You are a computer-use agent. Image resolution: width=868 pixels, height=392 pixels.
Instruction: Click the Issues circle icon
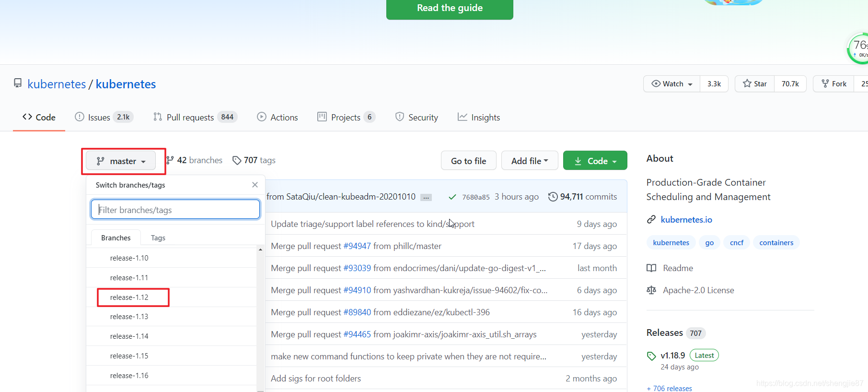80,117
